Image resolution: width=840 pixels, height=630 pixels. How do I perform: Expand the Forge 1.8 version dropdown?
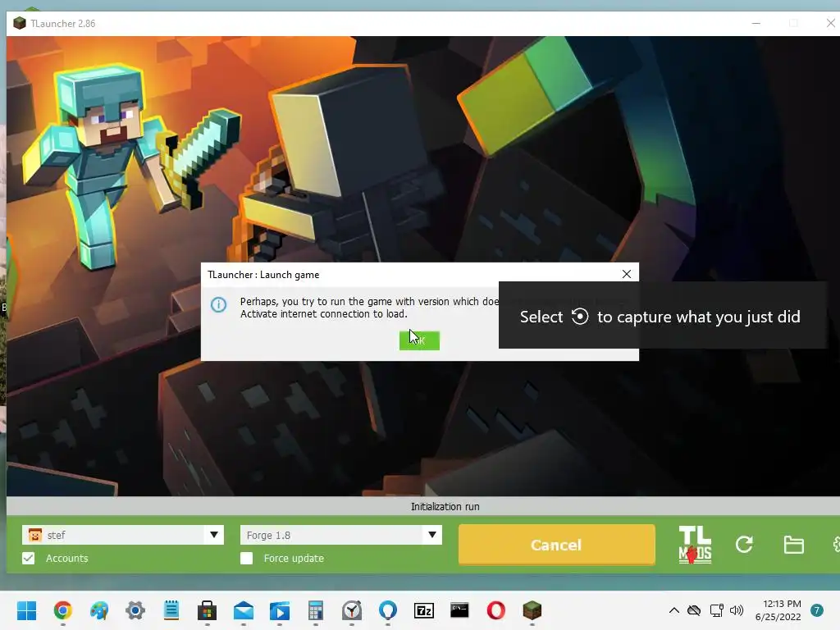(x=431, y=535)
